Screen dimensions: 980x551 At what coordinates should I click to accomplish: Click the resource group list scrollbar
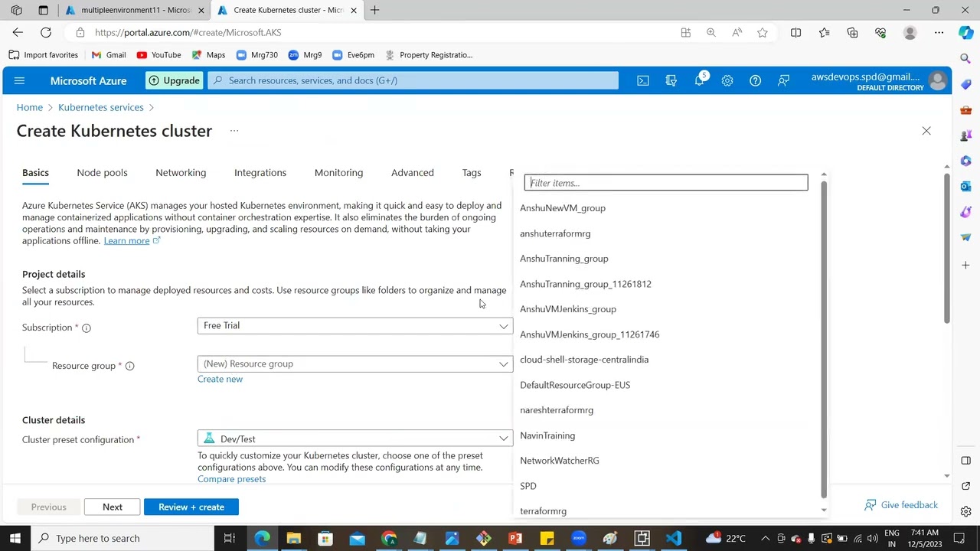(824, 341)
